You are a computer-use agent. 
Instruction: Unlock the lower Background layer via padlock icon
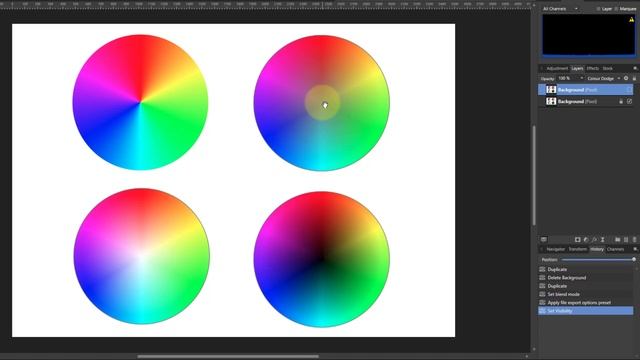coord(621,101)
